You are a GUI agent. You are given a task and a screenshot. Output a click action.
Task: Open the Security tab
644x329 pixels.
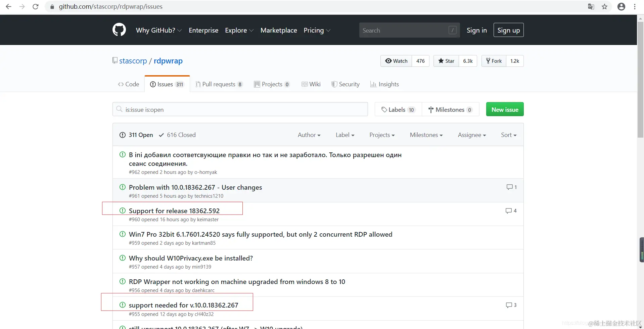(346, 84)
